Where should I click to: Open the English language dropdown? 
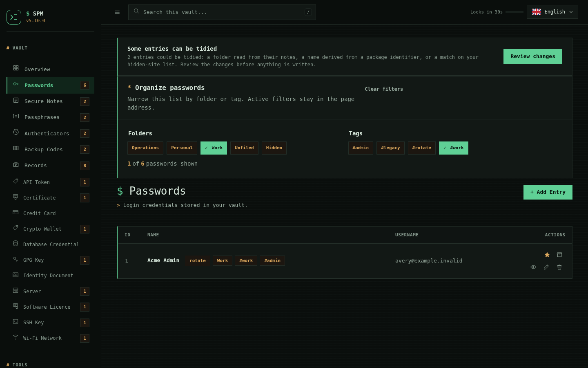click(x=552, y=12)
